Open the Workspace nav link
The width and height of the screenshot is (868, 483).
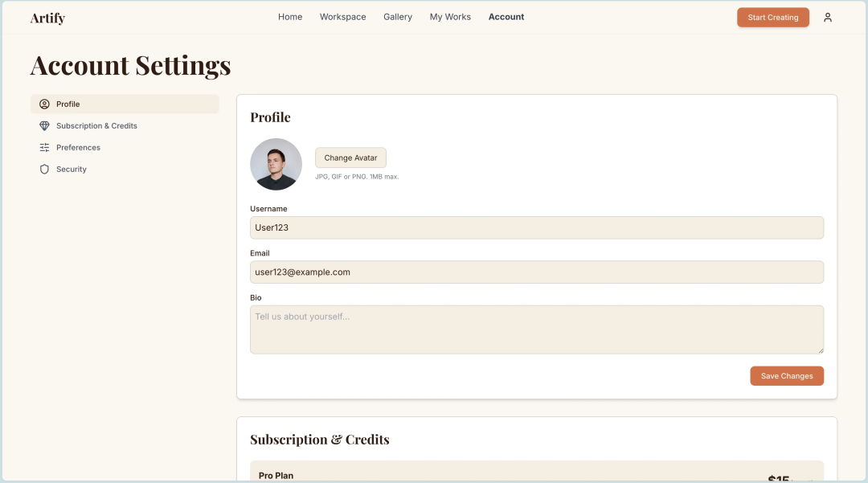(x=342, y=17)
